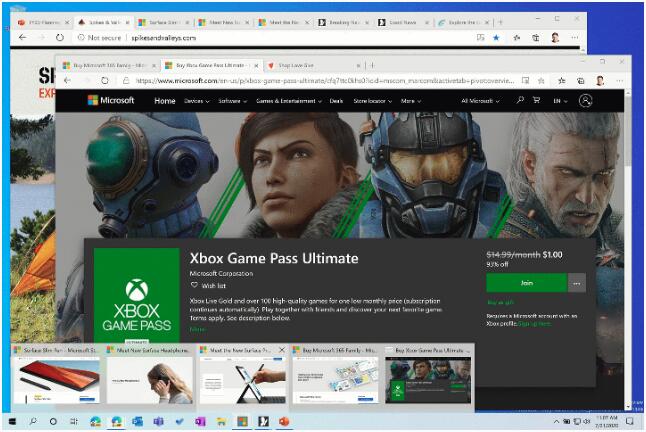Click the Buy as gift link
Screen dimensions: 646x432
coord(500,302)
